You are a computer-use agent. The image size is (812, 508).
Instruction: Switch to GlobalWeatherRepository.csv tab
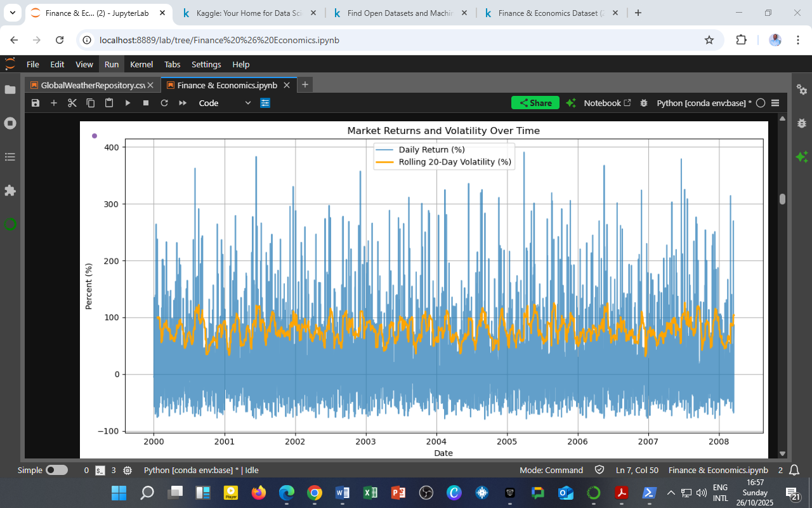(92, 85)
